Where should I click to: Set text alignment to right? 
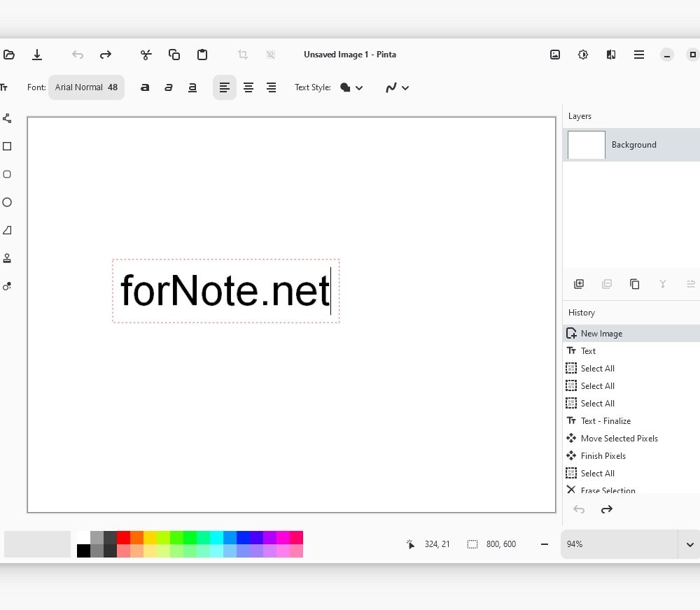point(271,87)
